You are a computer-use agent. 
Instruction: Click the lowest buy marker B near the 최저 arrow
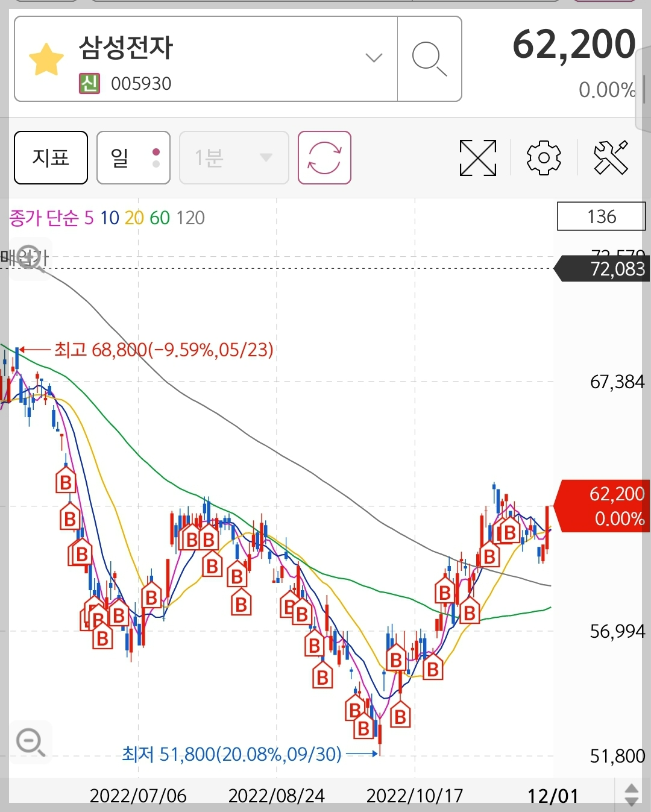pos(363,726)
